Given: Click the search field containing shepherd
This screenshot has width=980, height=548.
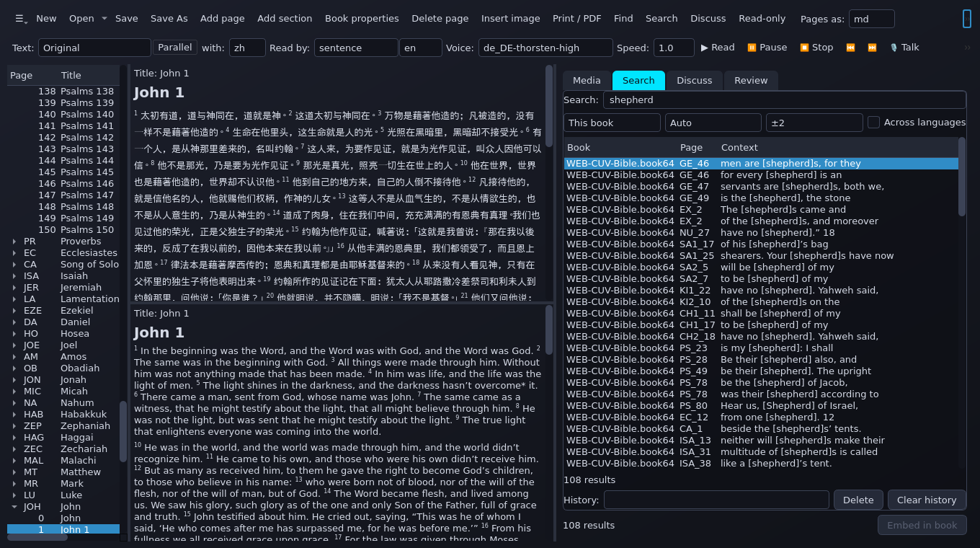Looking at the screenshot, I should click(x=784, y=100).
